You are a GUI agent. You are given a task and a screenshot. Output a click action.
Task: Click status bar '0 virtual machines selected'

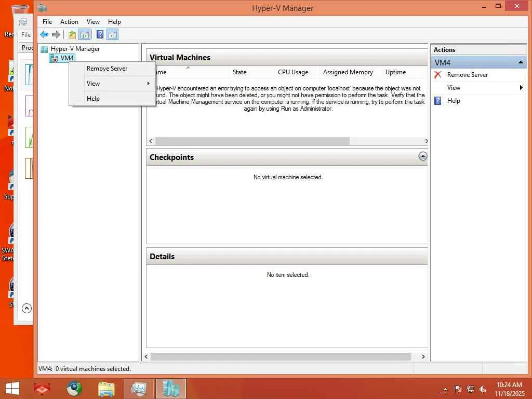pos(93,368)
